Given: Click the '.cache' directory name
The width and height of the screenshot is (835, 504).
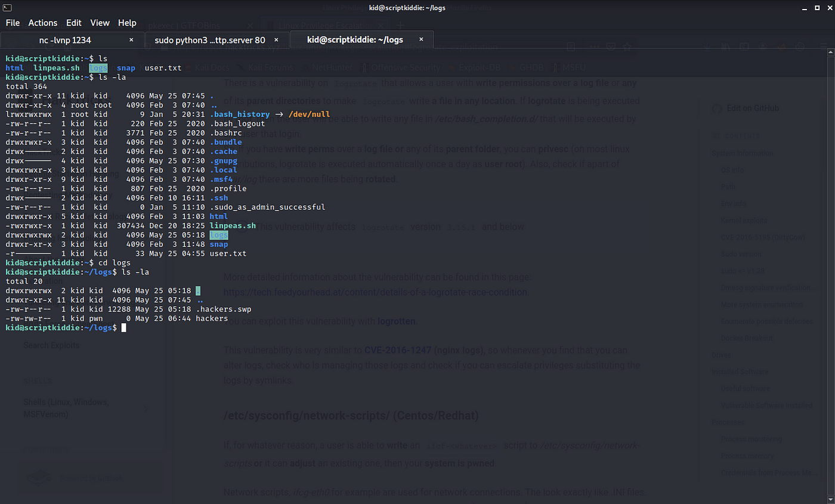Looking at the screenshot, I should coord(224,151).
